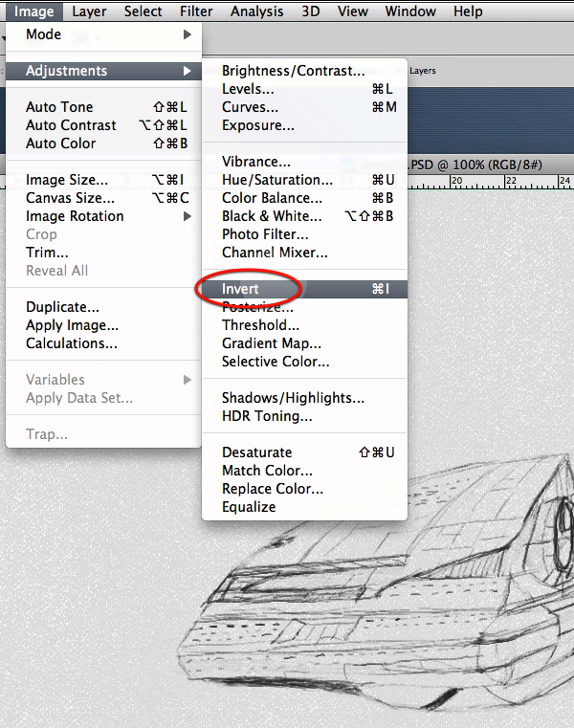Screen dimensions: 574x728
Task: Select Hue/Saturation from the submenu
Action: (277, 180)
